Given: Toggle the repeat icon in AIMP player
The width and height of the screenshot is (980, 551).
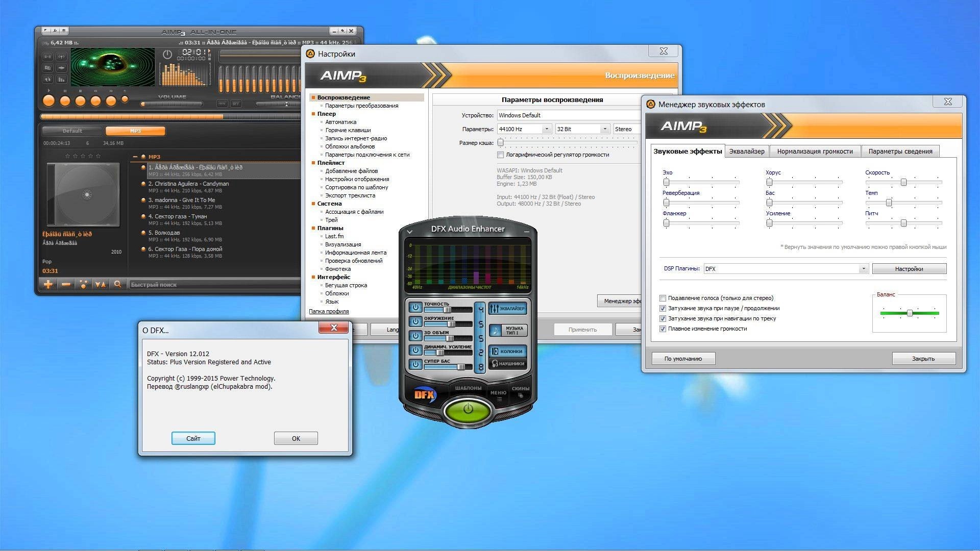Looking at the screenshot, I should (x=47, y=79).
